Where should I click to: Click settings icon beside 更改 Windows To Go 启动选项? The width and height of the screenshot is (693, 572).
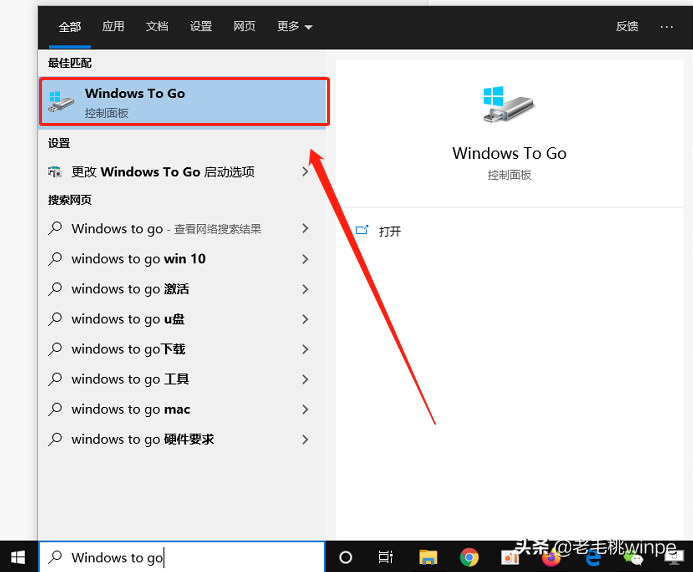click(55, 172)
